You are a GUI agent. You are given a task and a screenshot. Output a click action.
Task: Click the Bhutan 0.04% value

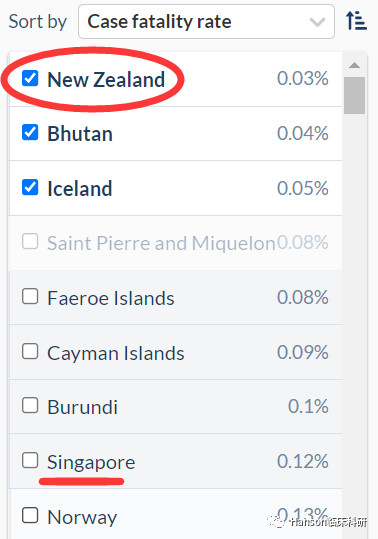tap(302, 133)
